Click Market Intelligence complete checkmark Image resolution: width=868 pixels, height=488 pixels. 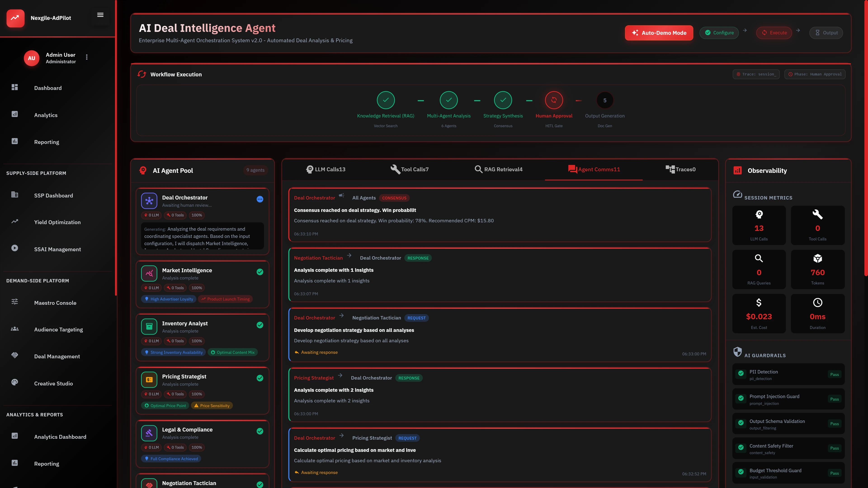pos(260,272)
